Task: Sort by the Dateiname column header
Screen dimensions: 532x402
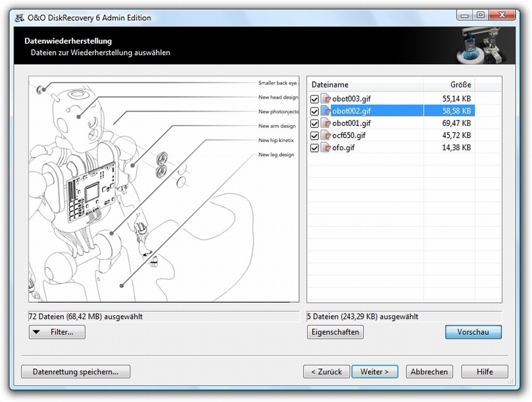Action: click(x=366, y=84)
